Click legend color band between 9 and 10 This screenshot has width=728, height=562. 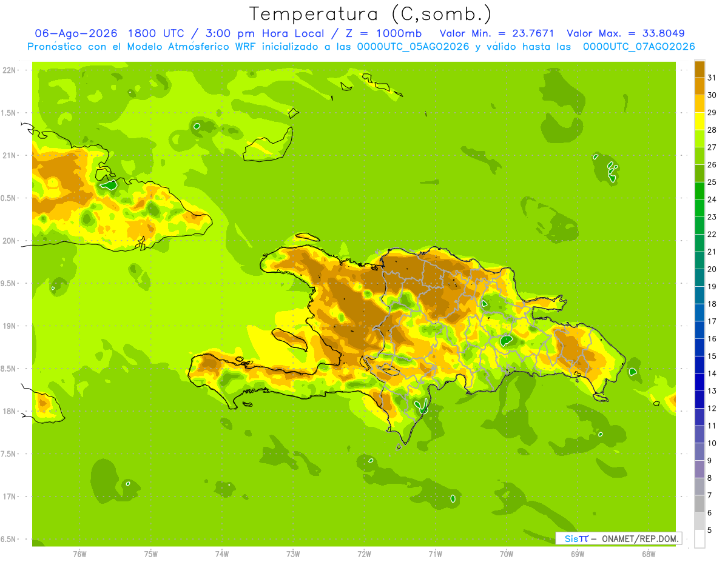coord(699,452)
